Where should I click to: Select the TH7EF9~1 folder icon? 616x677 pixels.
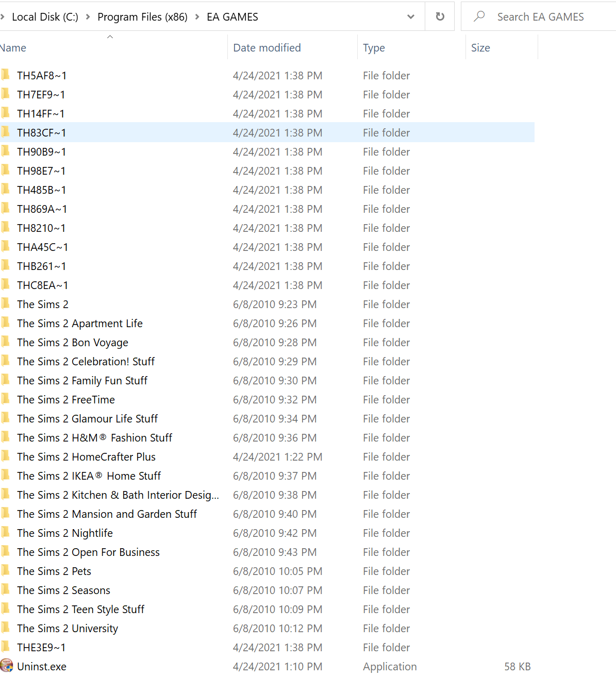click(6, 94)
